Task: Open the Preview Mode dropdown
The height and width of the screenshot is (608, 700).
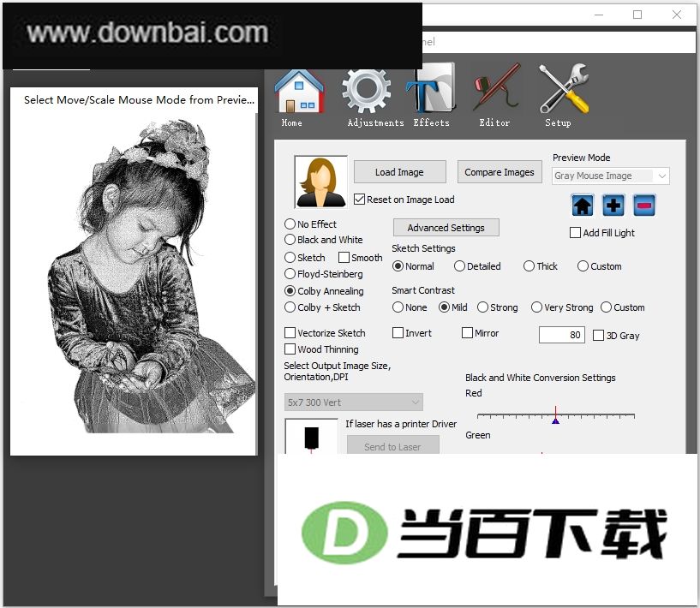Action: tap(611, 176)
